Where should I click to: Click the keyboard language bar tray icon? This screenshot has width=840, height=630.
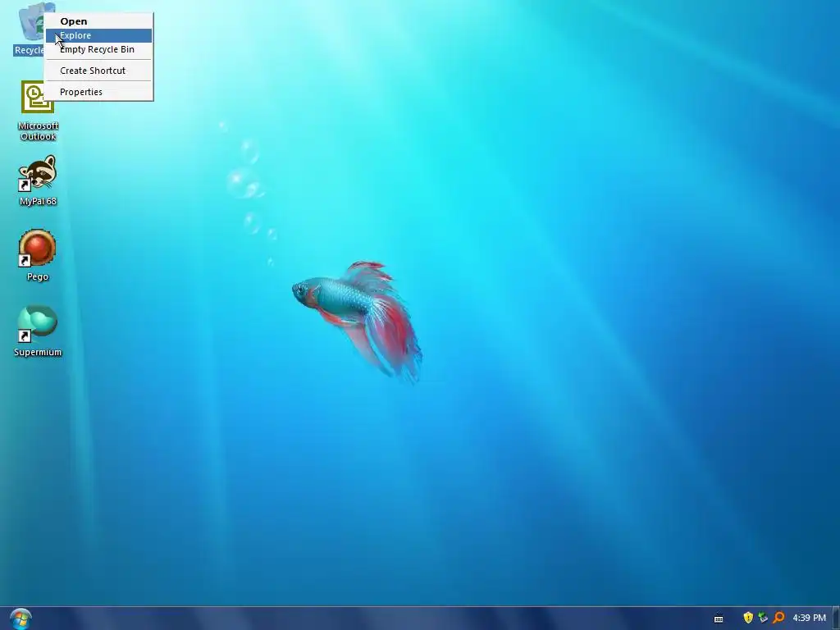719,619
